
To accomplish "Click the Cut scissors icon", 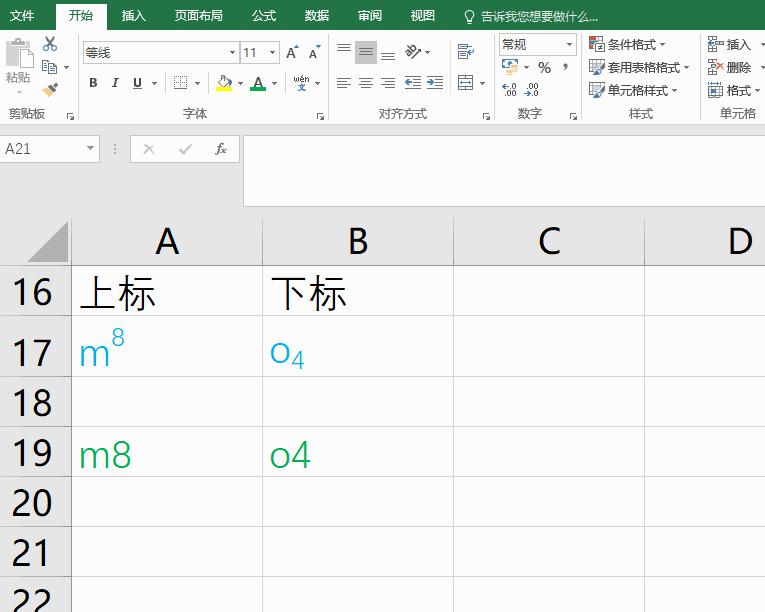I will [50, 44].
